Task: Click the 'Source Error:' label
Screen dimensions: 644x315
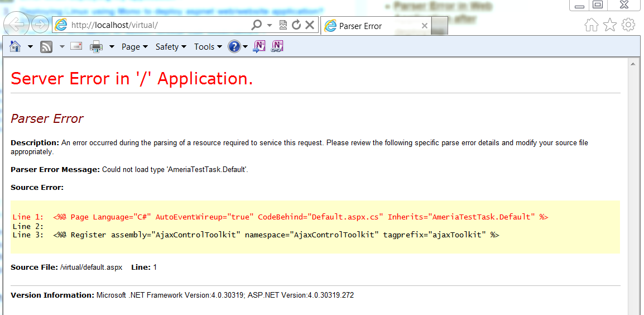Action: [37, 188]
